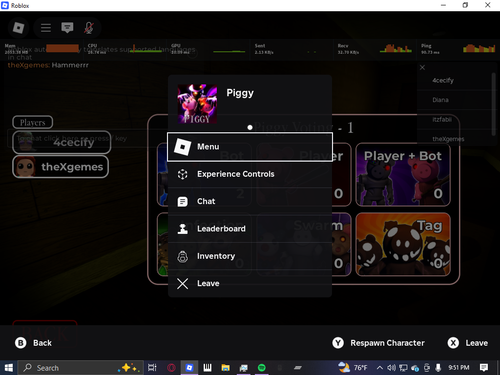Click the Roblox taskbar icon
This screenshot has width=500, height=375.
click(x=189, y=368)
